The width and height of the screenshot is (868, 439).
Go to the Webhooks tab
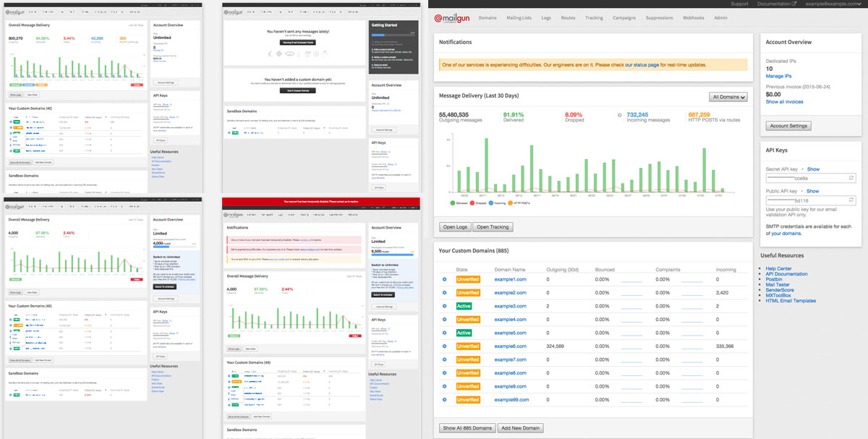(x=693, y=18)
